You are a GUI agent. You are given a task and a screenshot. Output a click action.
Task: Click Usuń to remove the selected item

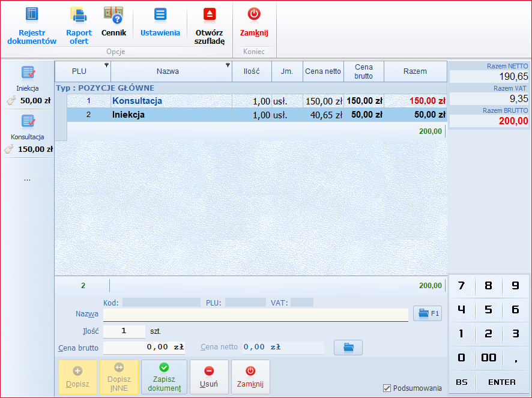point(209,377)
